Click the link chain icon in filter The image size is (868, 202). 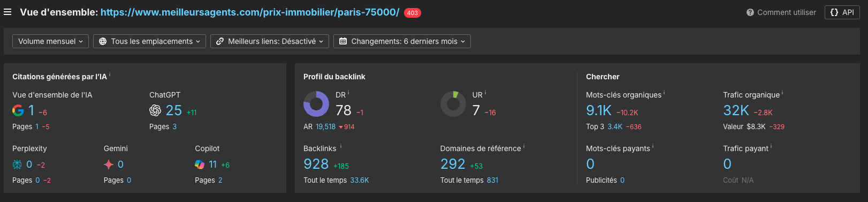(x=220, y=41)
